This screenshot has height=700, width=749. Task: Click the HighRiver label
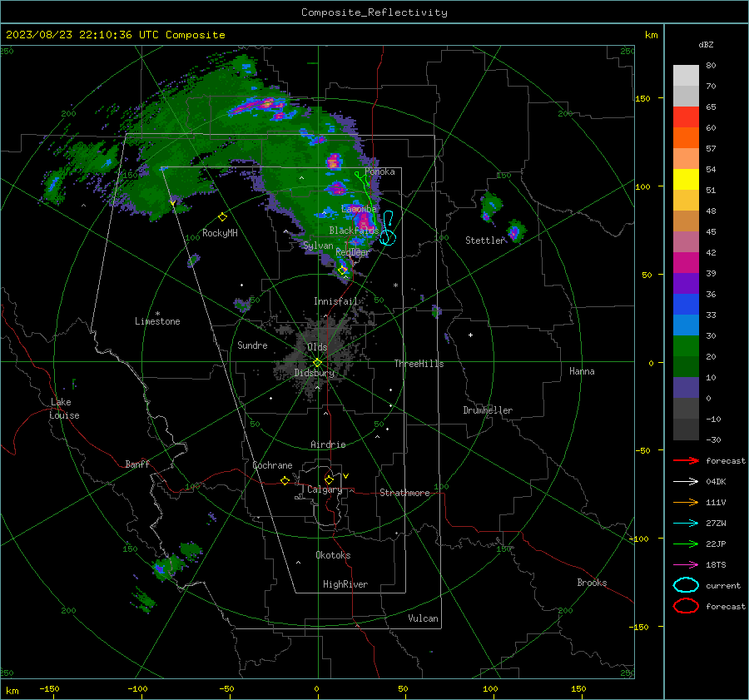pos(345,584)
